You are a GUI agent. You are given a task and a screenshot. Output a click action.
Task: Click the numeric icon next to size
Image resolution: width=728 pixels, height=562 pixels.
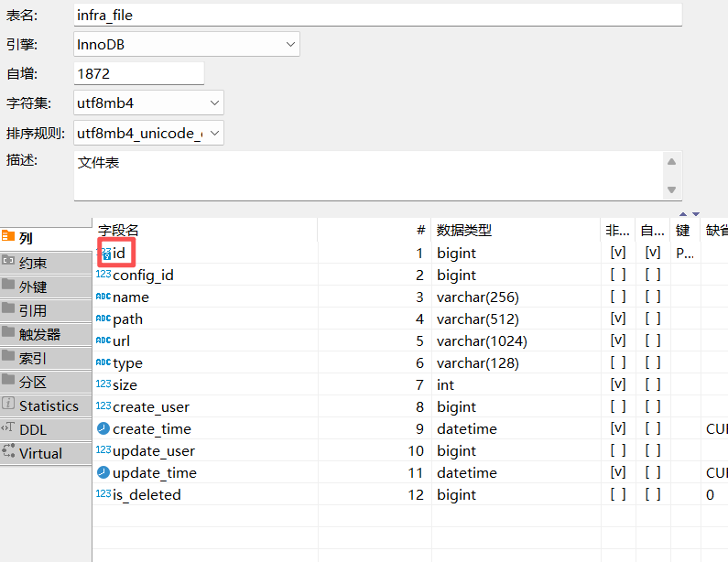pyautogui.click(x=103, y=384)
